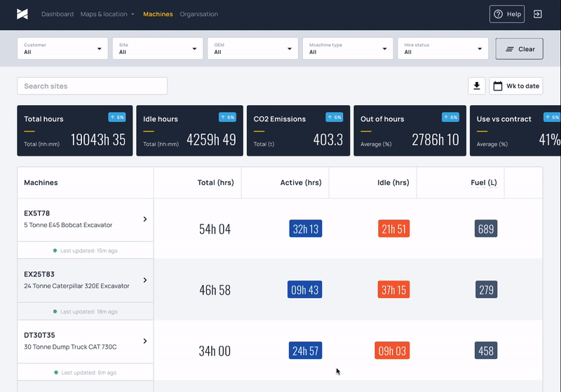This screenshot has width=561, height=392.
Task: Click the Search sites input field
Action: [x=92, y=86]
